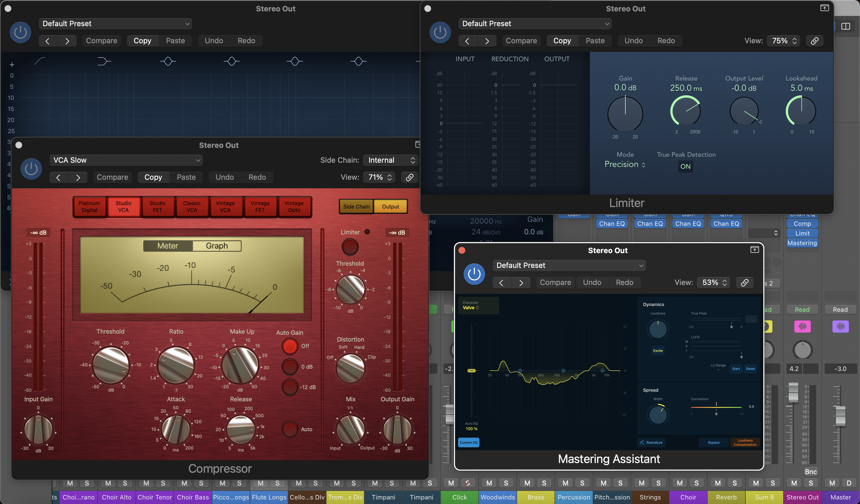Screen dimensions: 860x504
Task: Toggle True Peak Detection ON button
Action: tap(685, 167)
